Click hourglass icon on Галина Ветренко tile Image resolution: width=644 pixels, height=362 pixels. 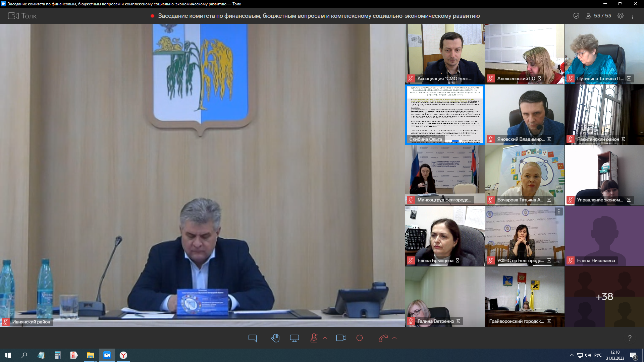(x=458, y=321)
